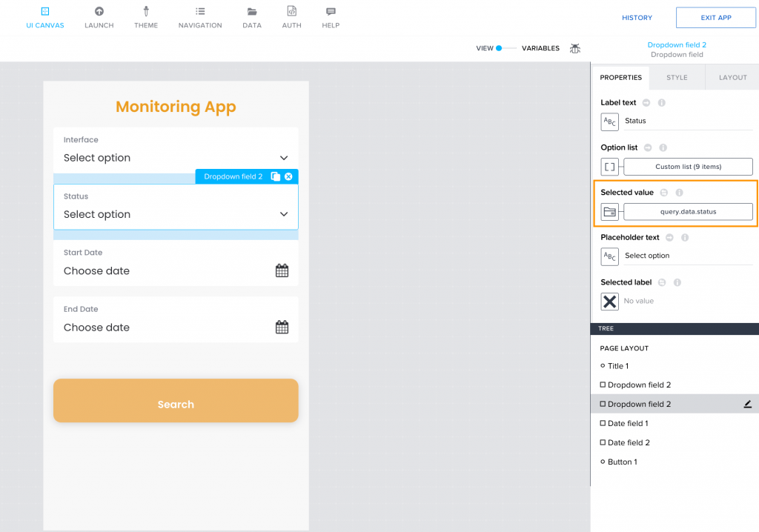
Task: Click Label text Status input
Action: [x=688, y=121]
